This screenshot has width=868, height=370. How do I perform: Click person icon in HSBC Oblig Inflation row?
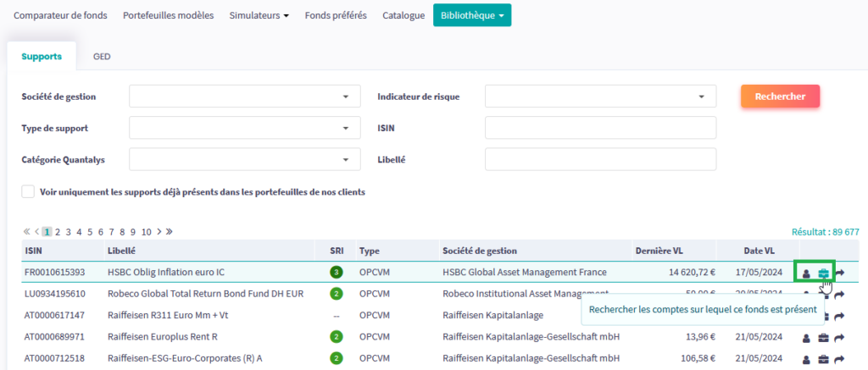point(807,273)
